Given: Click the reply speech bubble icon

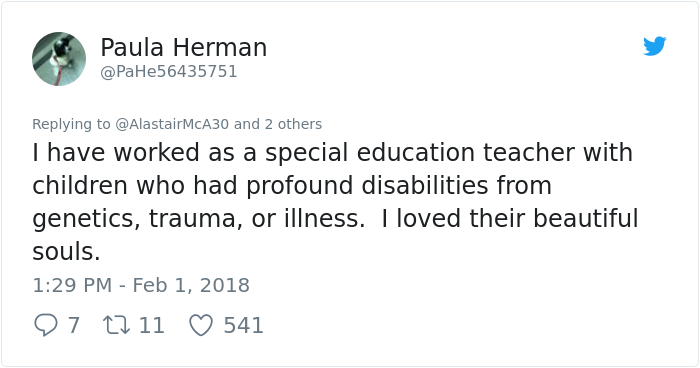Looking at the screenshot, I should (46, 325).
